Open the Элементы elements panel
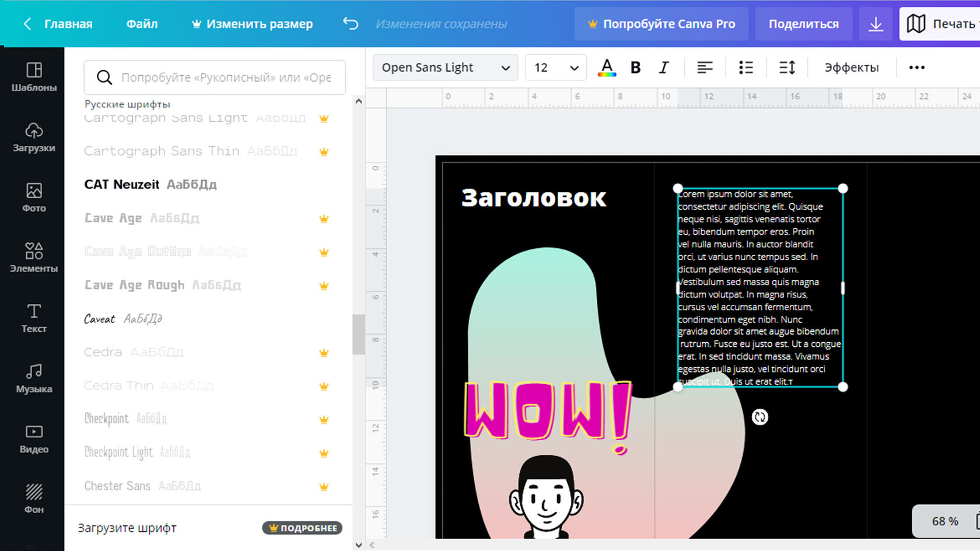980x551 pixels. click(x=34, y=258)
